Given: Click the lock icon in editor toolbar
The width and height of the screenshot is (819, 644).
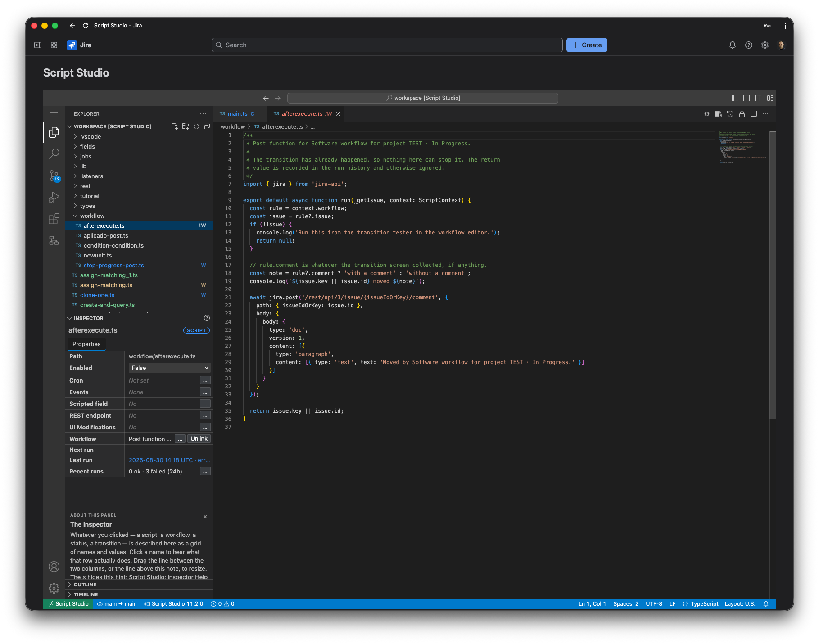Looking at the screenshot, I should tap(742, 114).
